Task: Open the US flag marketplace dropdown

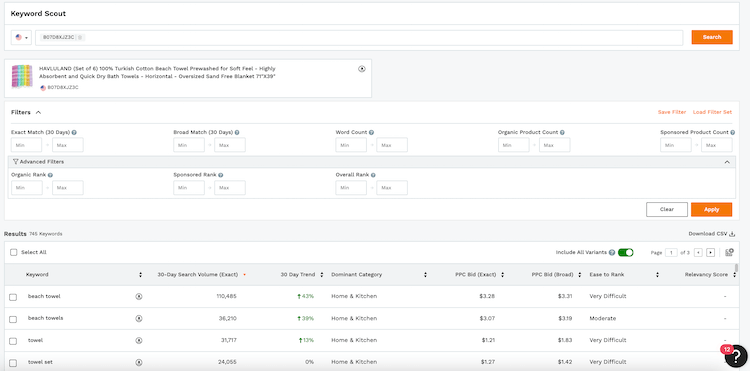Action: (22, 37)
